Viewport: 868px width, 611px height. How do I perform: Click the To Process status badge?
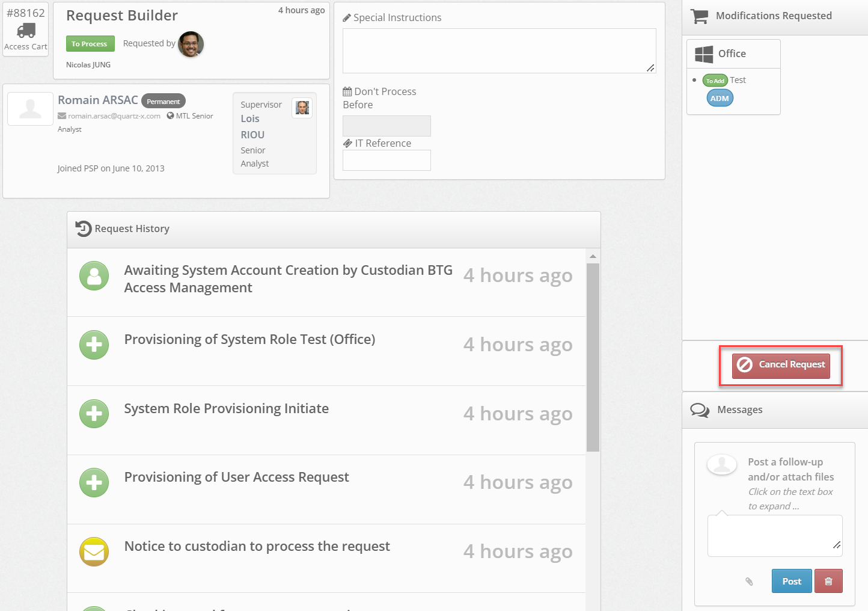tap(90, 44)
